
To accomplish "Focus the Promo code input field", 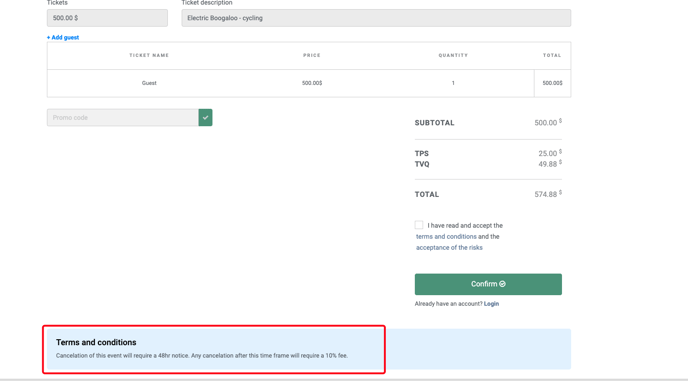I will [x=122, y=118].
